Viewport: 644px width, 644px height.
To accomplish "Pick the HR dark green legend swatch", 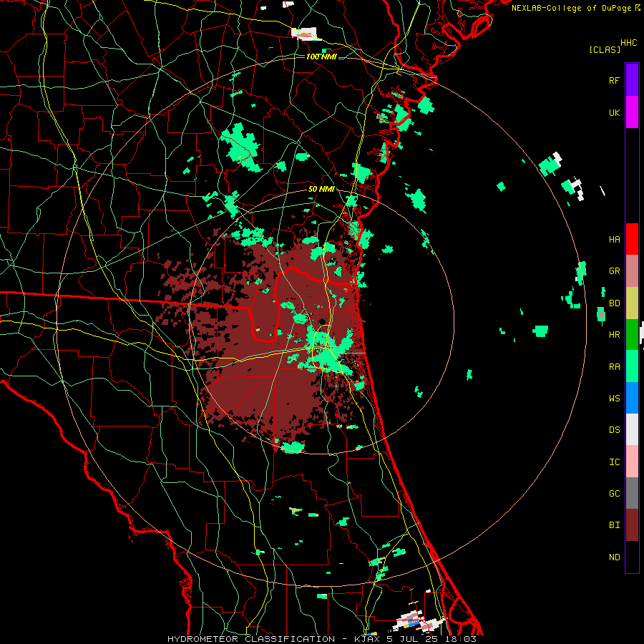I will (x=632, y=335).
